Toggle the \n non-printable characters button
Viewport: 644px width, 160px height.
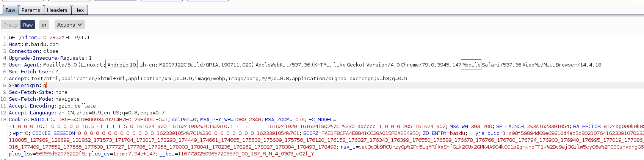tap(44, 25)
